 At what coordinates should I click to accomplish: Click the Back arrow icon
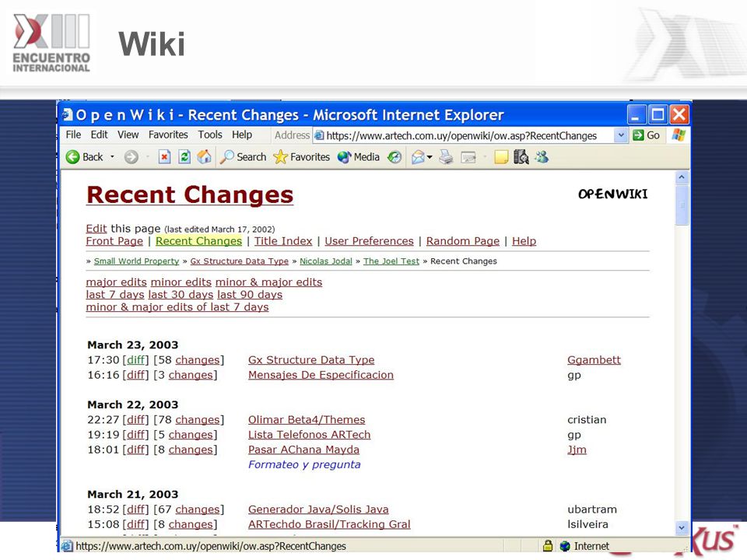72,157
